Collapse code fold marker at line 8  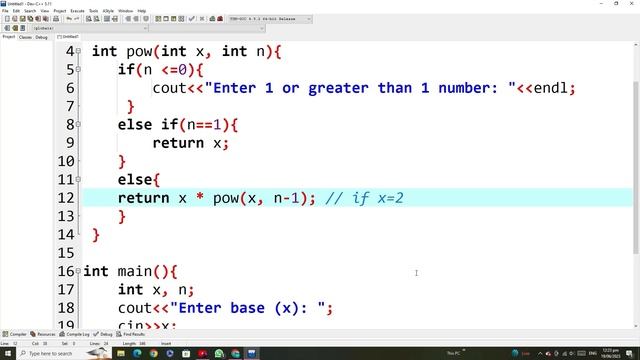point(78,124)
